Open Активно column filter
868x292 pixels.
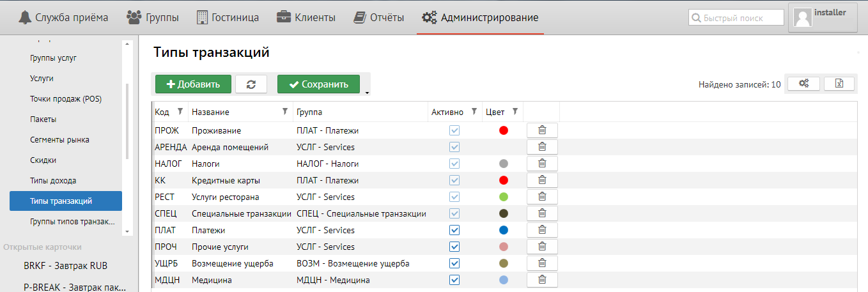point(474,112)
